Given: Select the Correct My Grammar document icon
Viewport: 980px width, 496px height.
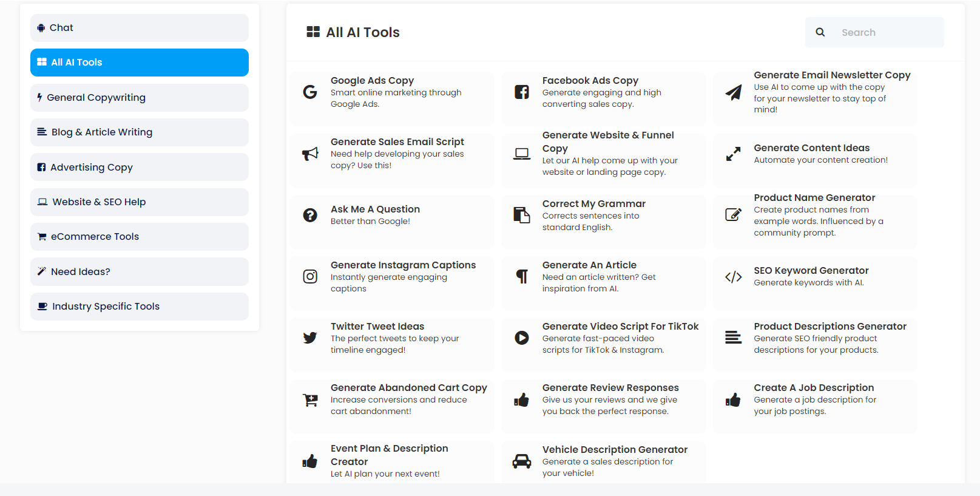Looking at the screenshot, I should point(522,215).
